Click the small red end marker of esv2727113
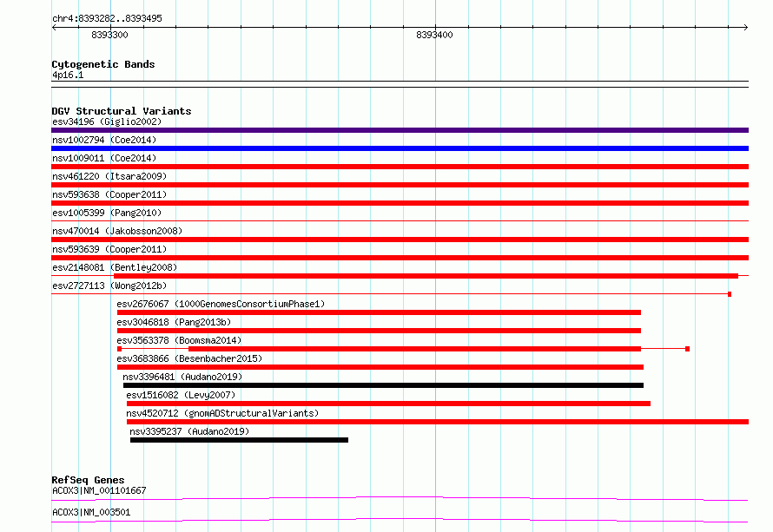773x532 pixels. 730,294
